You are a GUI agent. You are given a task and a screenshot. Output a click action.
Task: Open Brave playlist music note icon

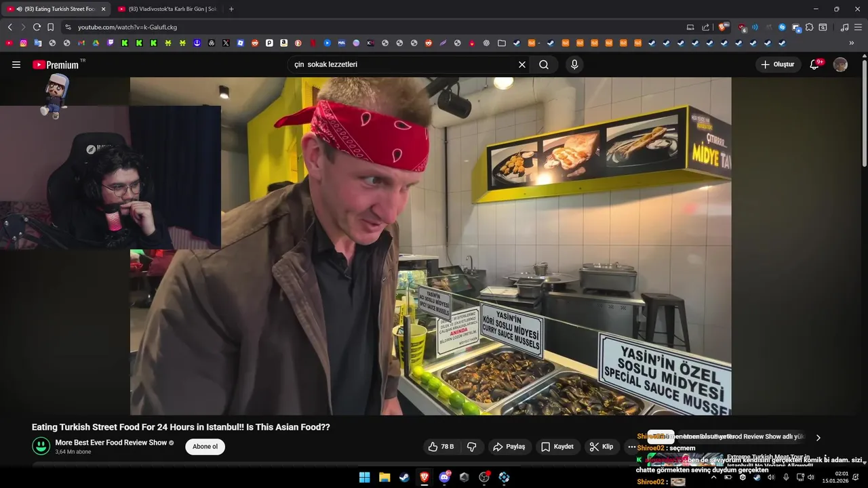(844, 27)
